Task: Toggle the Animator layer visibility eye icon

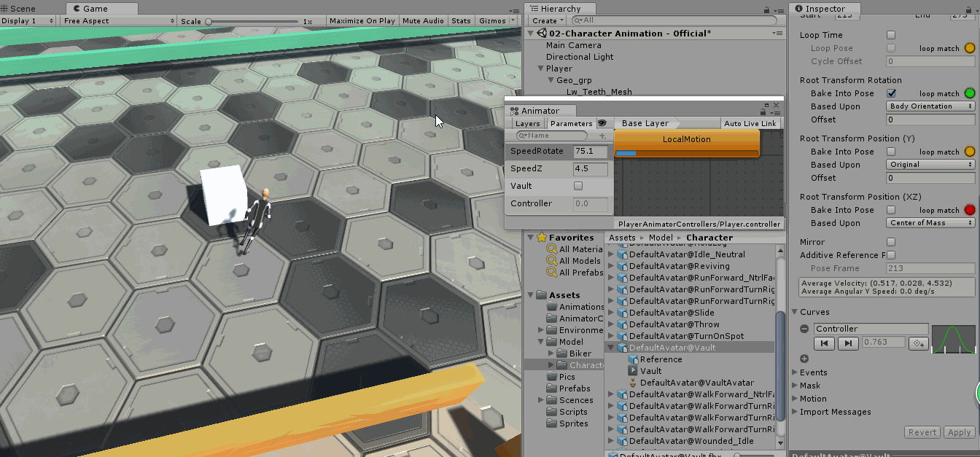Action: click(x=602, y=123)
